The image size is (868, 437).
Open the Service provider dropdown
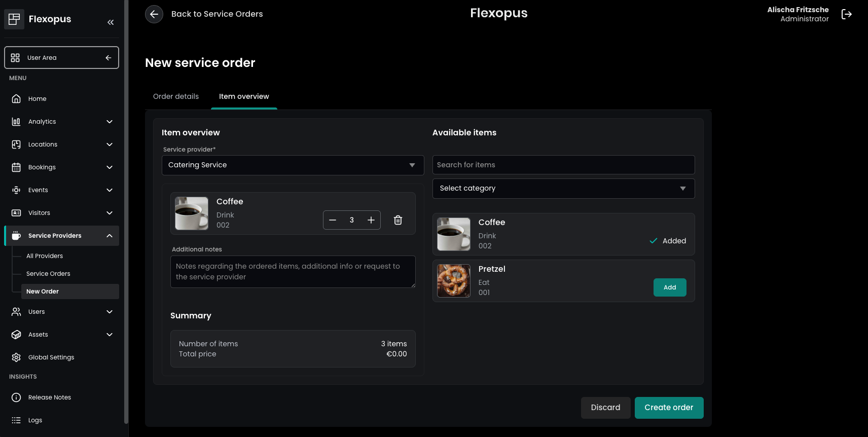293,165
